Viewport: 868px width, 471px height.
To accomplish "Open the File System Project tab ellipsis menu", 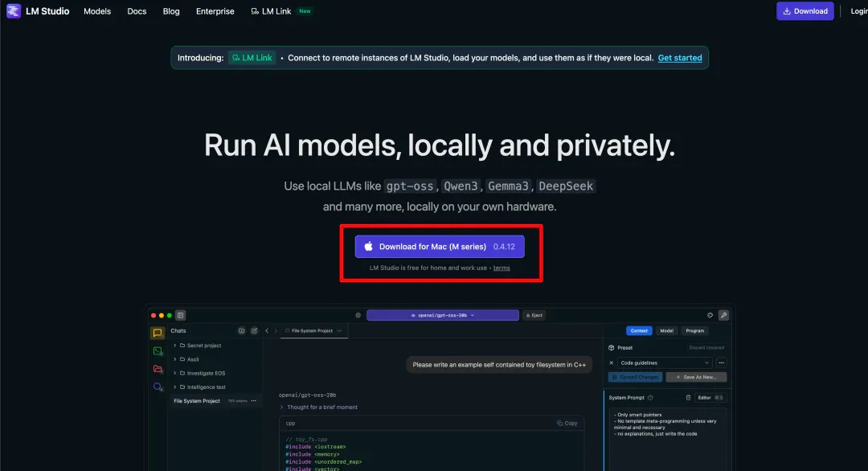I will click(x=339, y=331).
